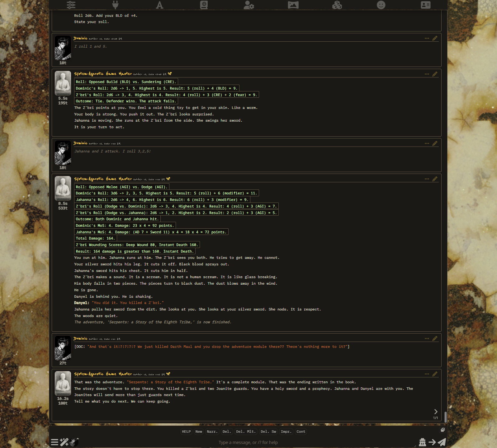The height and width of the screenshot is (448, 497).
Task: Open the Game Master avatar on Opposed Build message
Action: 63,83
